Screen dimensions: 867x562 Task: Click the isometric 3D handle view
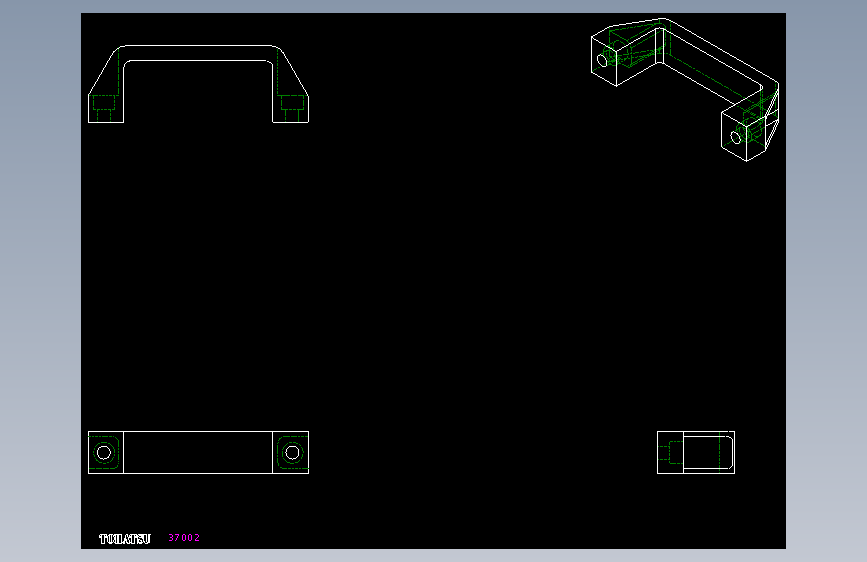click(x=685, y=90)
